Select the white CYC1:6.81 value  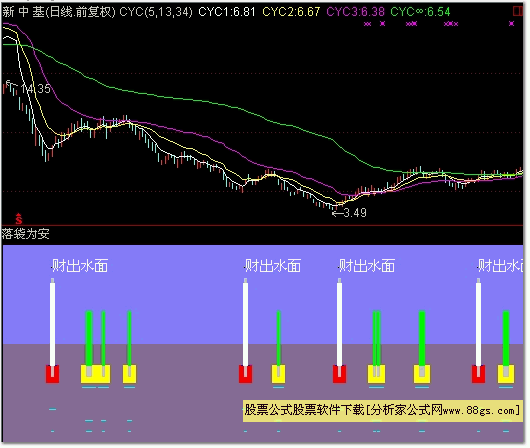226,12
